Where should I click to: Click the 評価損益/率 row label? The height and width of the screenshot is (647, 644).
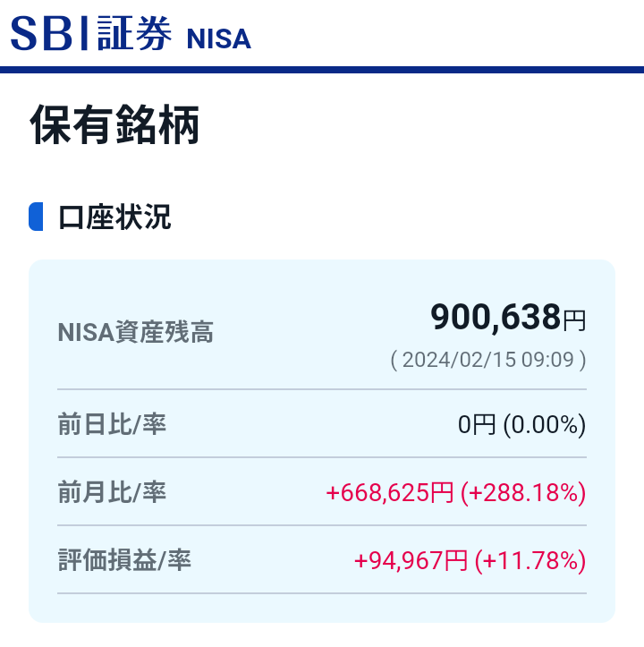point(124,560)
